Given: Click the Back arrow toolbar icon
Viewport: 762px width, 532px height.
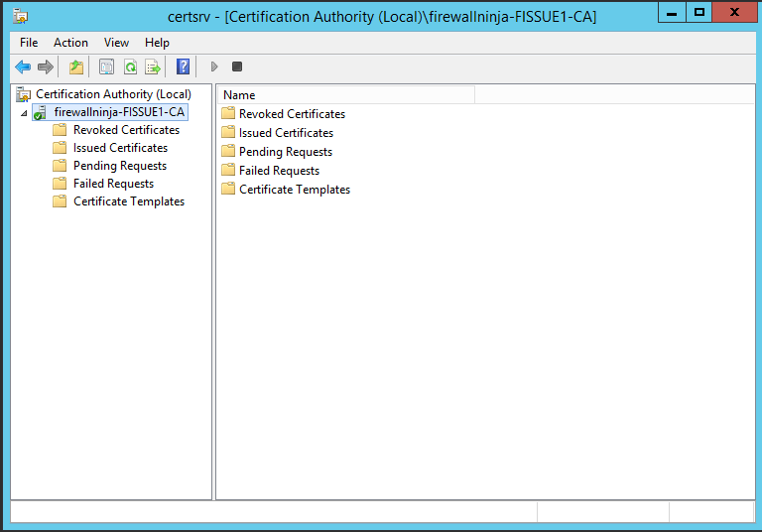Looking at the screenshot, I should coord(23,66).
